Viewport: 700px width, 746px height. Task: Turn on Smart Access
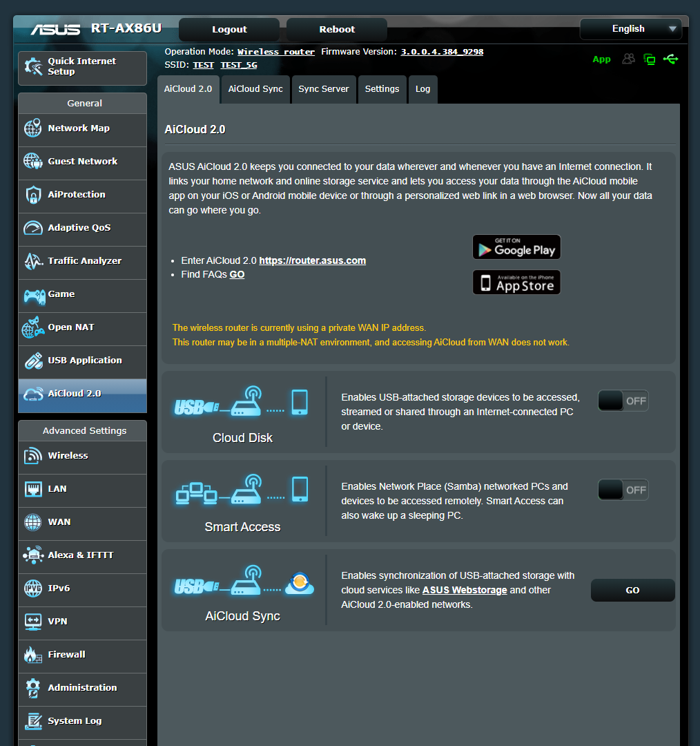[623, 490]
